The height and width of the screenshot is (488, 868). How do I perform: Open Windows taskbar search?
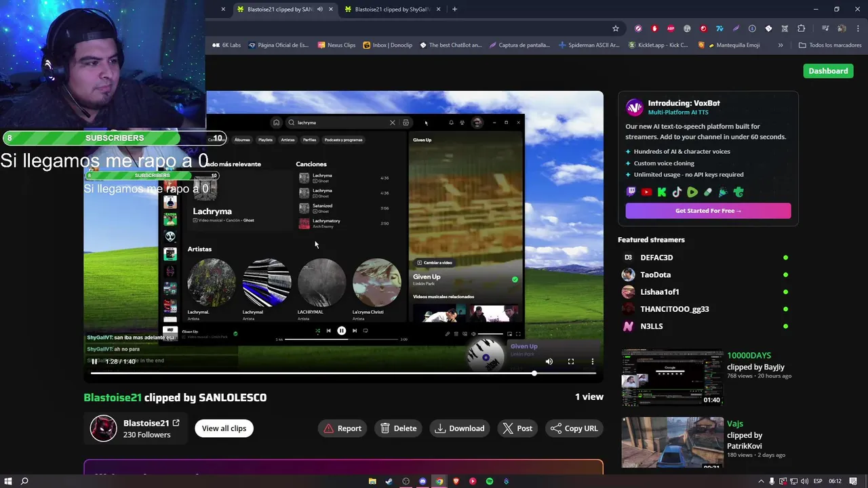(x=24, y=481)
